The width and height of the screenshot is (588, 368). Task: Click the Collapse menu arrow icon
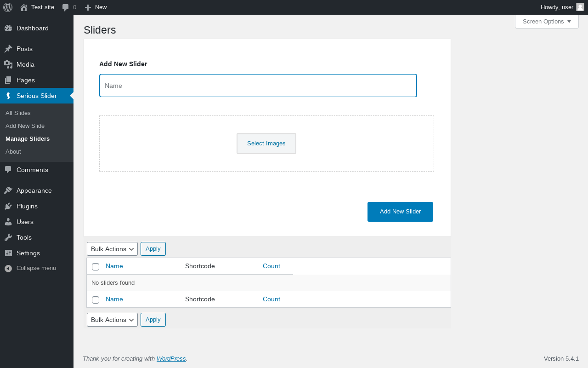pyautogui.click(x=8, y=268)
